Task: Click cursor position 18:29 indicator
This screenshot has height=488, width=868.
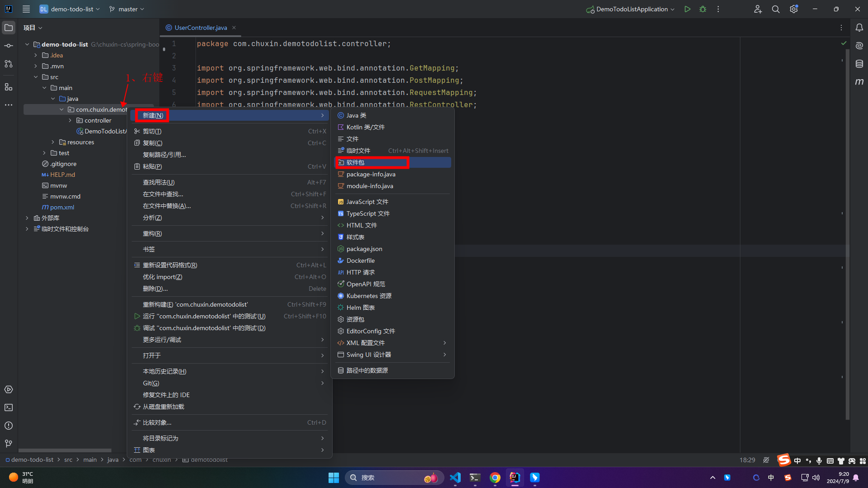Action: point(747,460)
